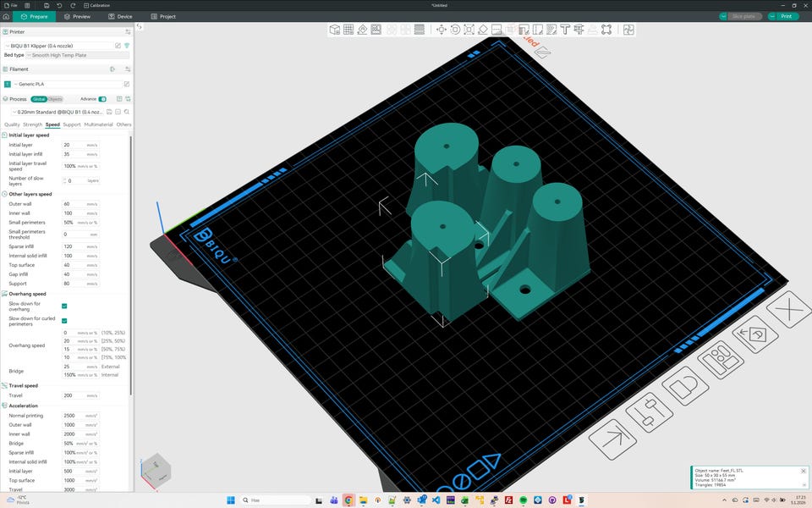
Task: Toggle Slow down for overhang checkbox
Action: [x=64, y=306]
